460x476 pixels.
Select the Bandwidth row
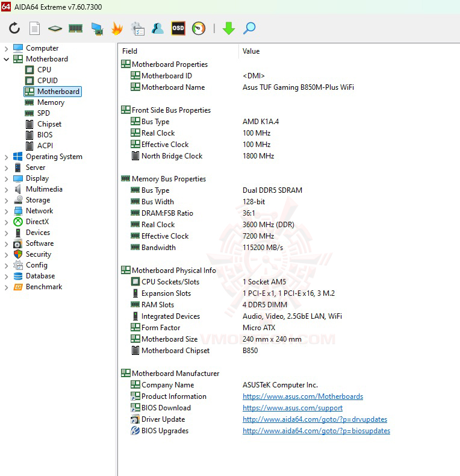[x=207, y=248]
